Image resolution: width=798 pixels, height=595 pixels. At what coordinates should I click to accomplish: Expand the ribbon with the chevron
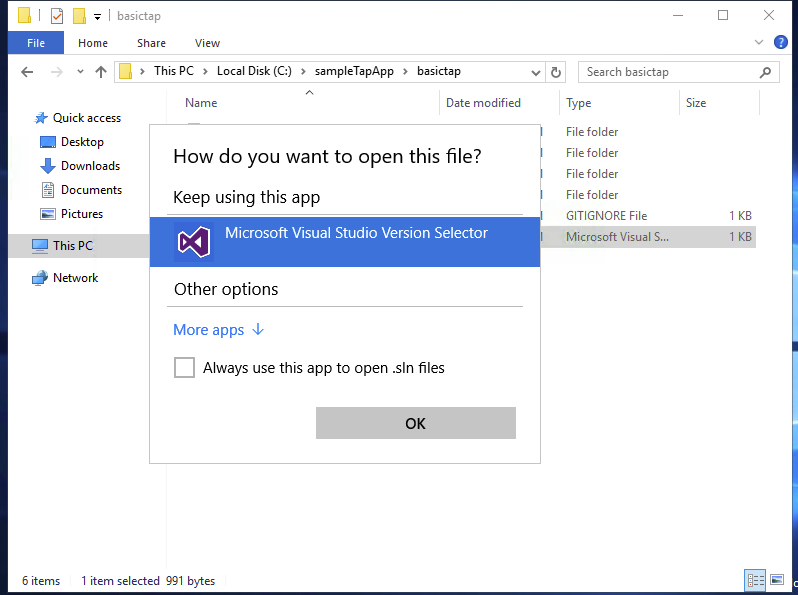click(x=759, y=42)
